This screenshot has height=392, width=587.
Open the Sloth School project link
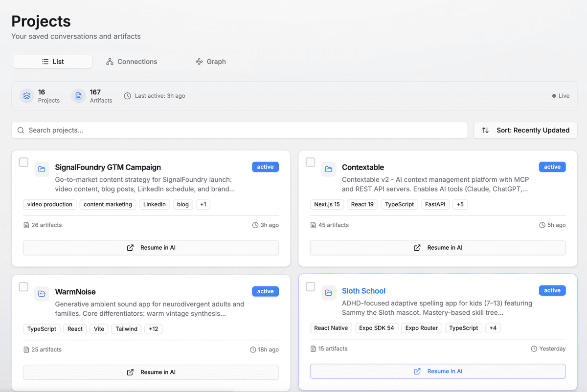pos(363,291)
